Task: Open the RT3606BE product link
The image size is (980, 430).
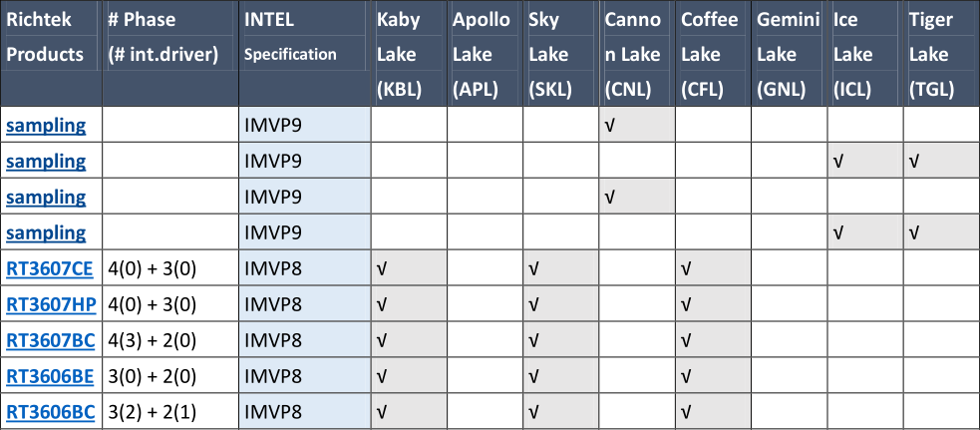Action: 50,376
